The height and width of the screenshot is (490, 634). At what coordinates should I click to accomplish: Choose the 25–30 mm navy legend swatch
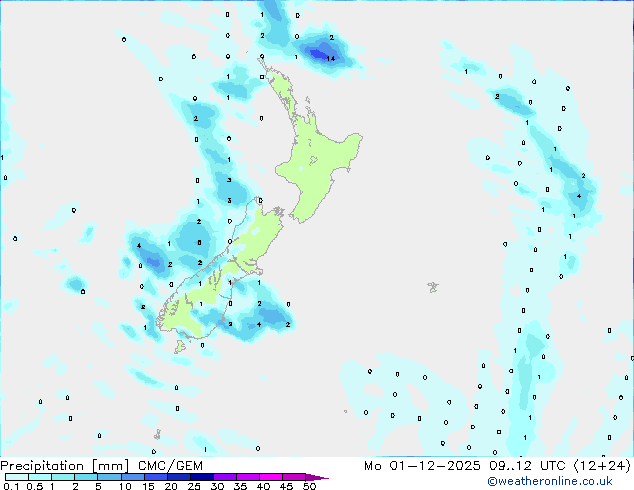201,477
